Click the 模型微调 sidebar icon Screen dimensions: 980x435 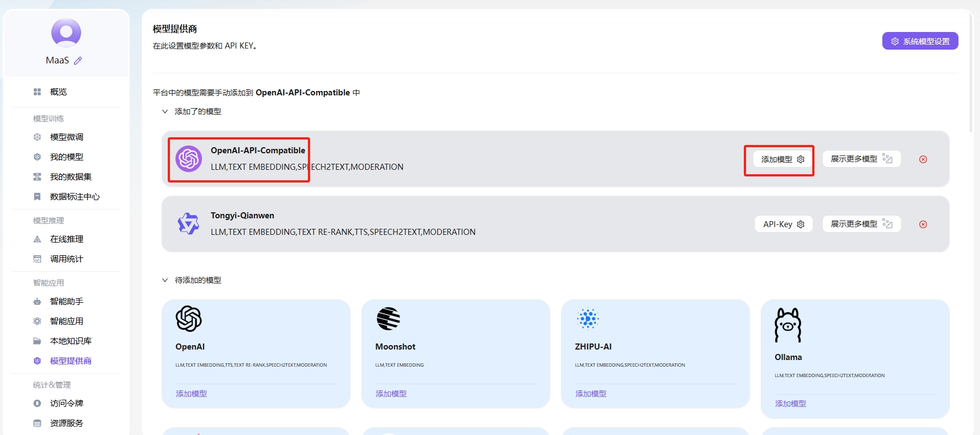[38, 137]
